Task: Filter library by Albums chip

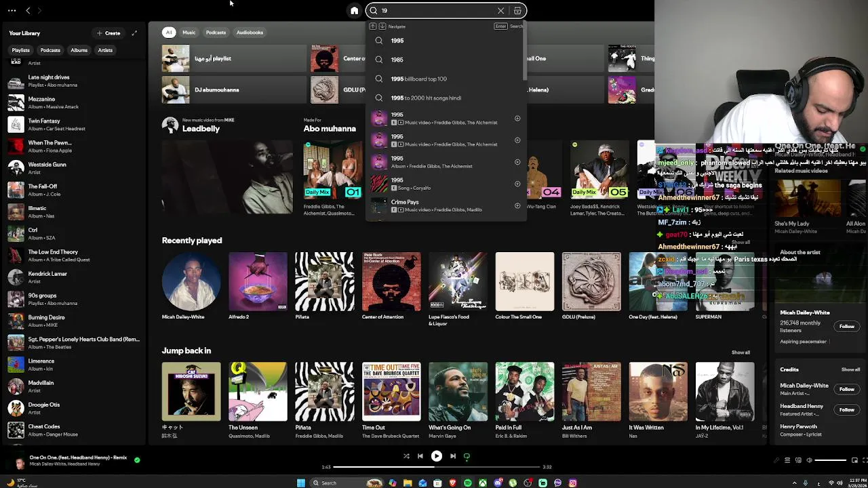Action: [x=79, y=50]
